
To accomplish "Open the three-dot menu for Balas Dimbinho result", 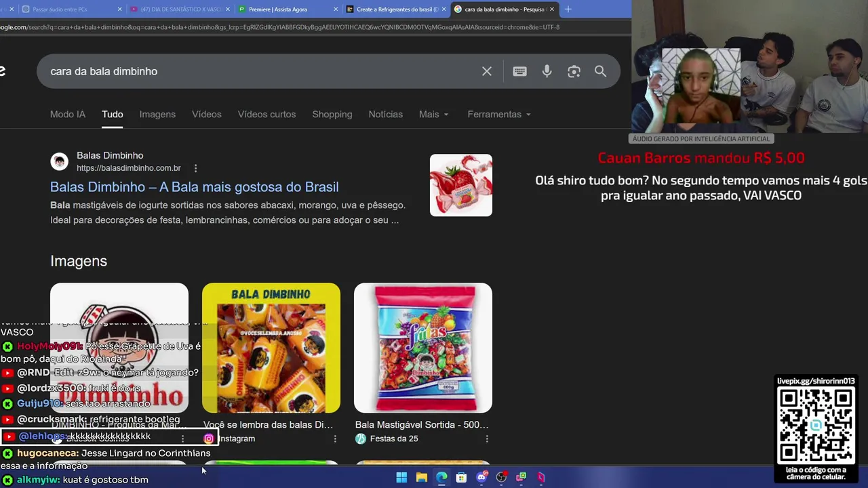I will tap(195, 168).
